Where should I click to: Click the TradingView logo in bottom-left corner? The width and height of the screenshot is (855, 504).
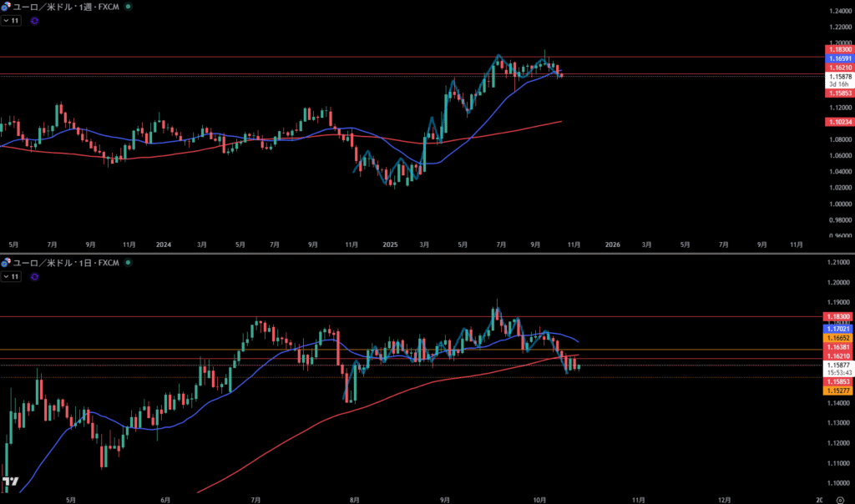[x=11, y=482]
